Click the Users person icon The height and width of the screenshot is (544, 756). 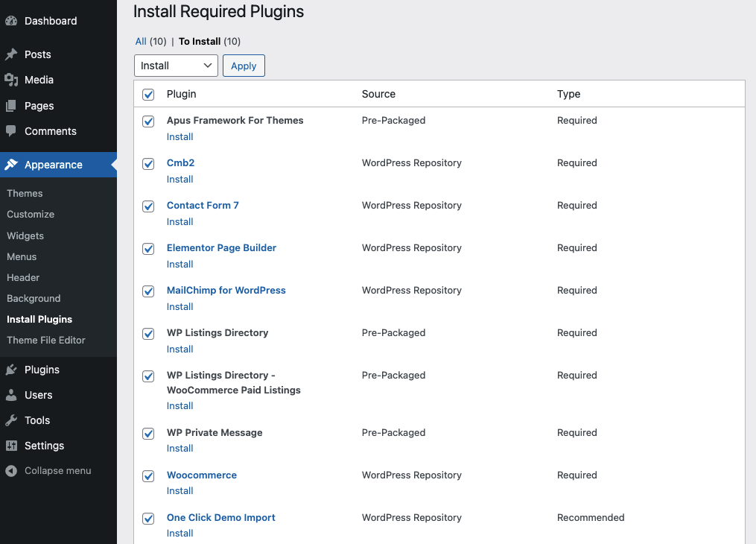[11, 395]
